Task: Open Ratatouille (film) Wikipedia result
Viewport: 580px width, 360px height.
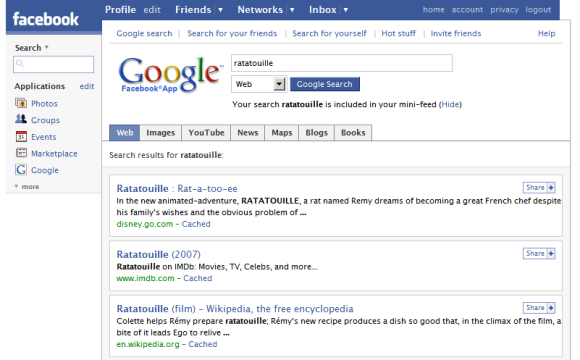Action: pyautogui.click(x=235, y=309)
